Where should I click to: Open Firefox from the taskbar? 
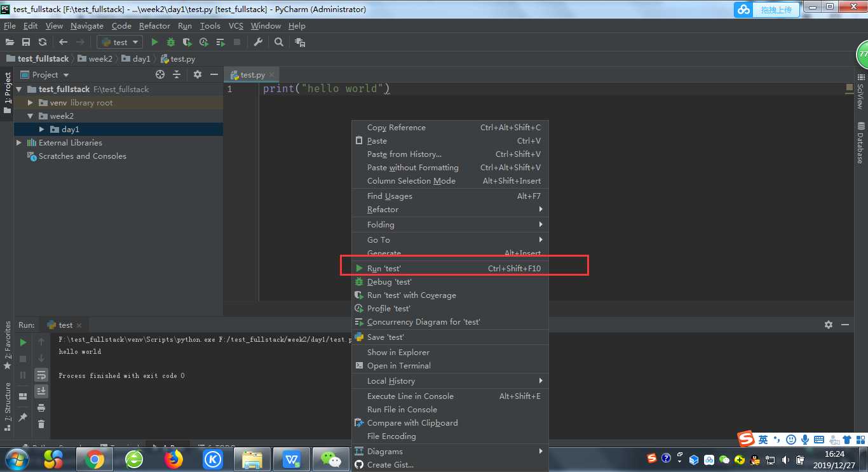[x=173, y=459]
